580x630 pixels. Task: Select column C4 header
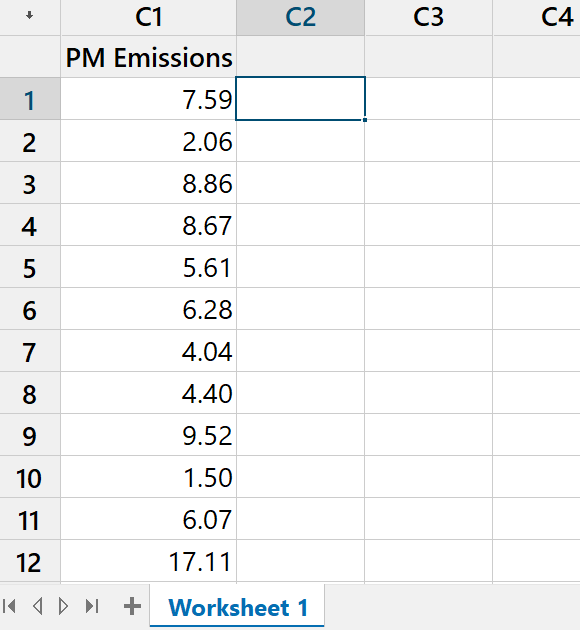pos(537,17)
